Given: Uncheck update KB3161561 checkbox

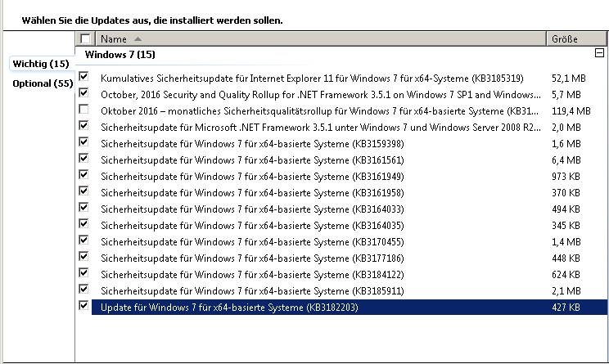Looking at the screenshot, I should [84, 159].
